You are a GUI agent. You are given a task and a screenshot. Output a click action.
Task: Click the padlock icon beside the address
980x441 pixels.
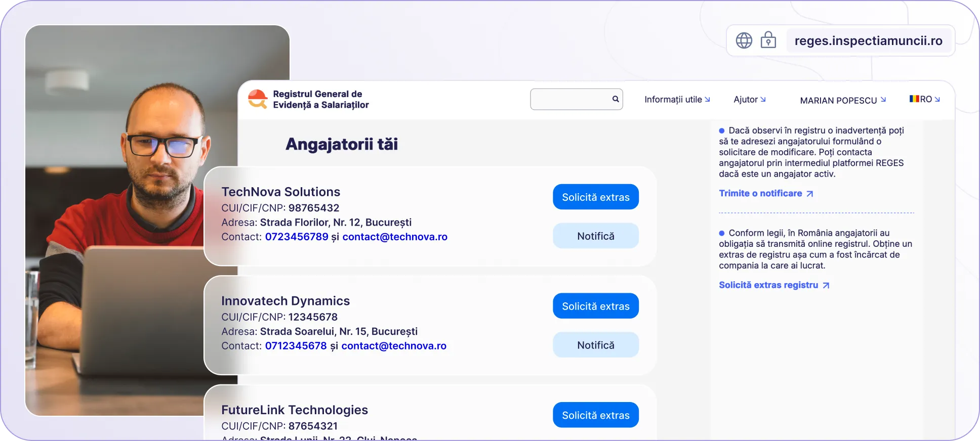pyautogui.click(x=768, y=40)
